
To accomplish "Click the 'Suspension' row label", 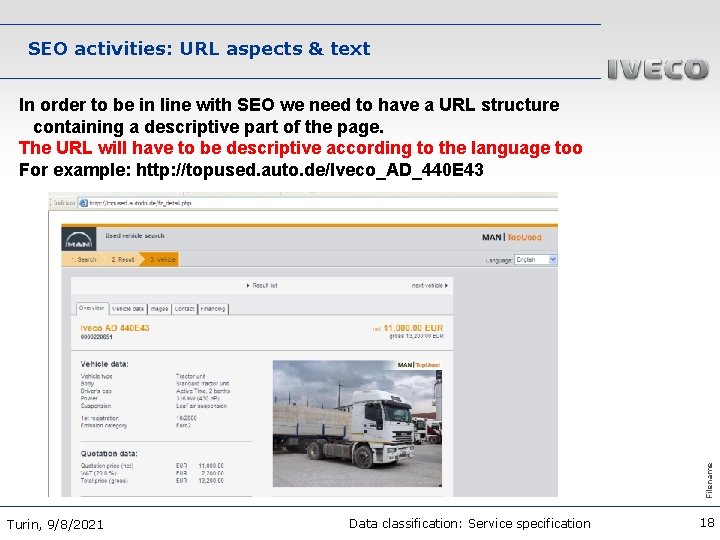I will (x=96, y=406).
